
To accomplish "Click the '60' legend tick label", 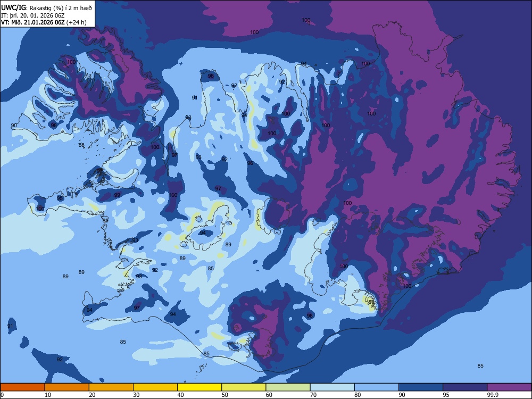I will pyautogui.click(x=269, y=395).
